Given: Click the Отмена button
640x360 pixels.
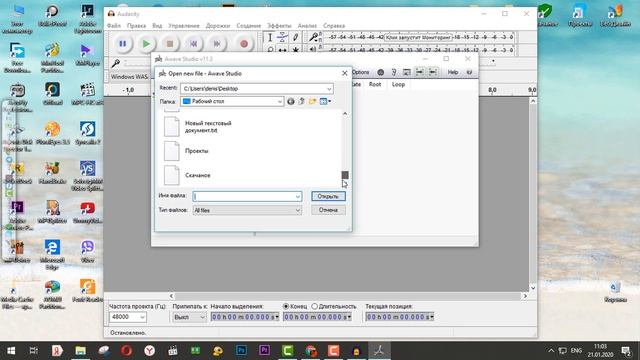Looking at the screenshot, I should point(328,210).
